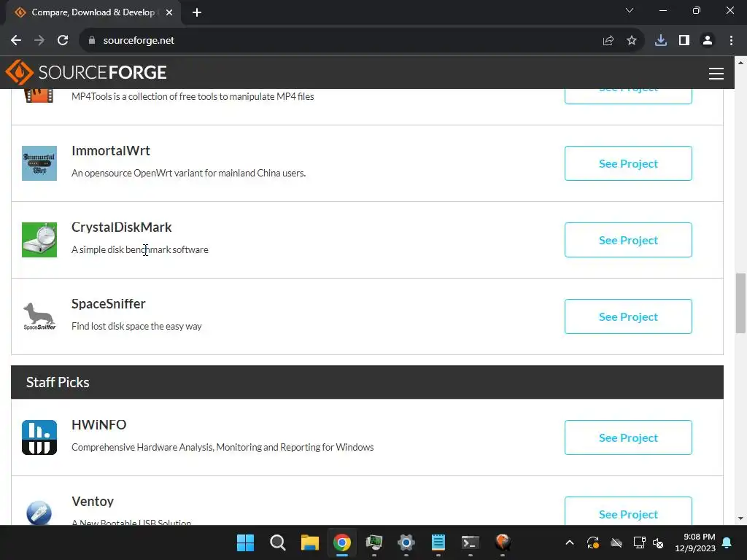
Task: Expand the tab search dropdown arrow
Action: tap(630, 10)
